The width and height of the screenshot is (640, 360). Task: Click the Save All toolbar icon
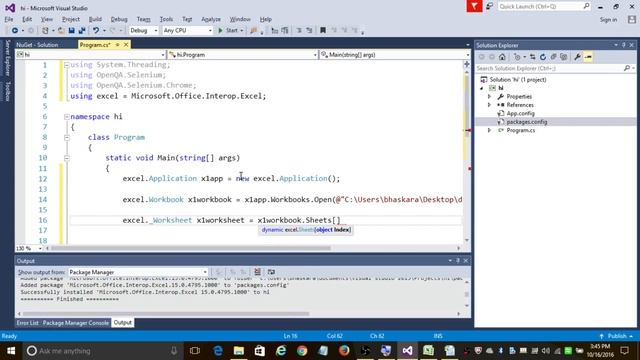82,31
